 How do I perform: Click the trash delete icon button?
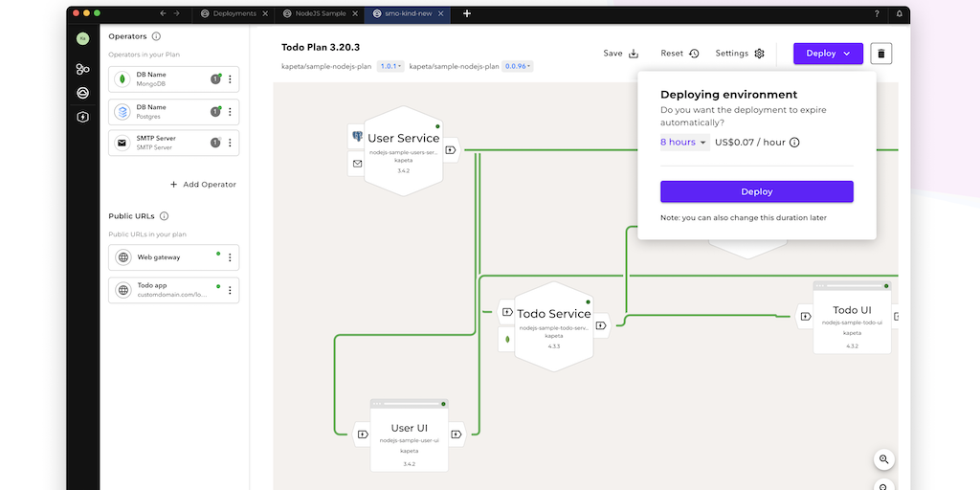point(881,54)
